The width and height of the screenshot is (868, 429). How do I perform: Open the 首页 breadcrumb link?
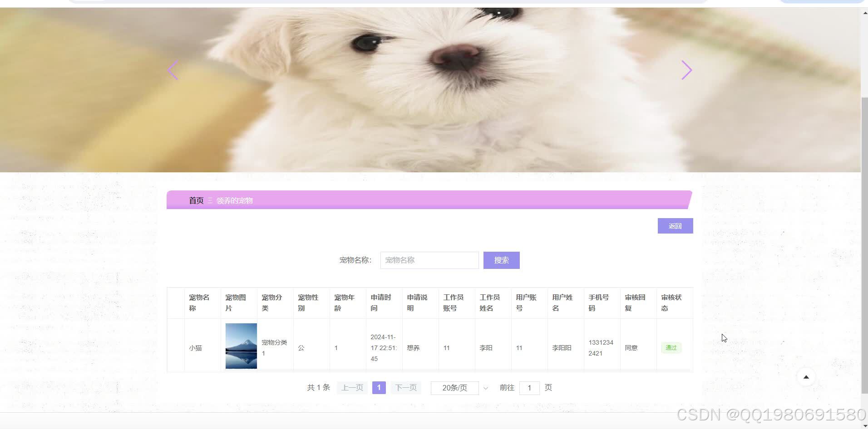pos(196,200)
